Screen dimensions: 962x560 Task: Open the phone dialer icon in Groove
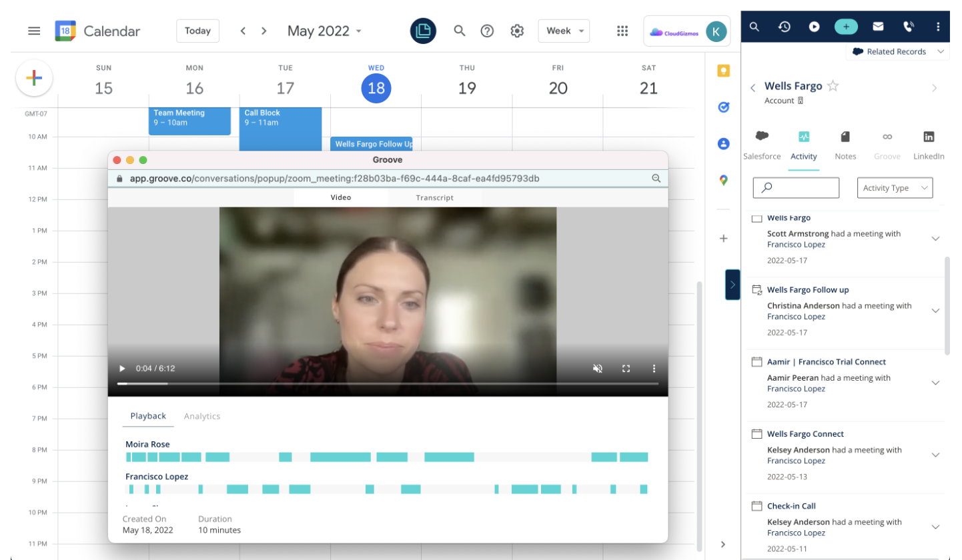click(908, 27)
